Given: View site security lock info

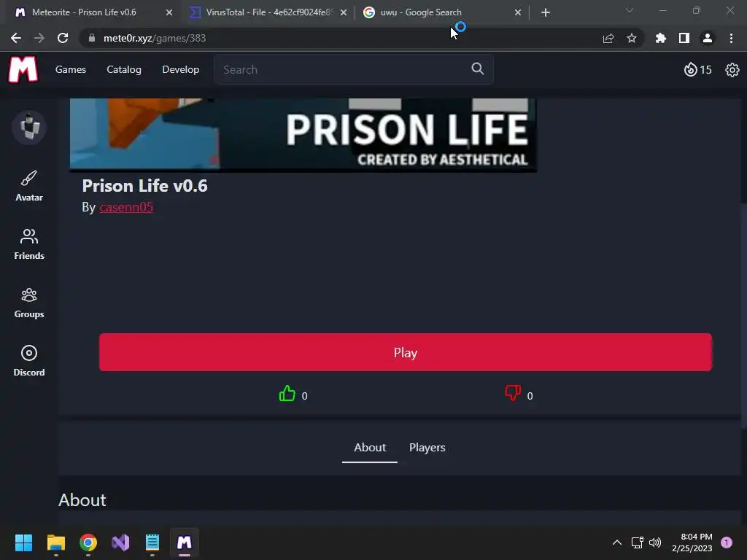Looking at the screenshot, I should pyautogui.click(x=92, y=38).
